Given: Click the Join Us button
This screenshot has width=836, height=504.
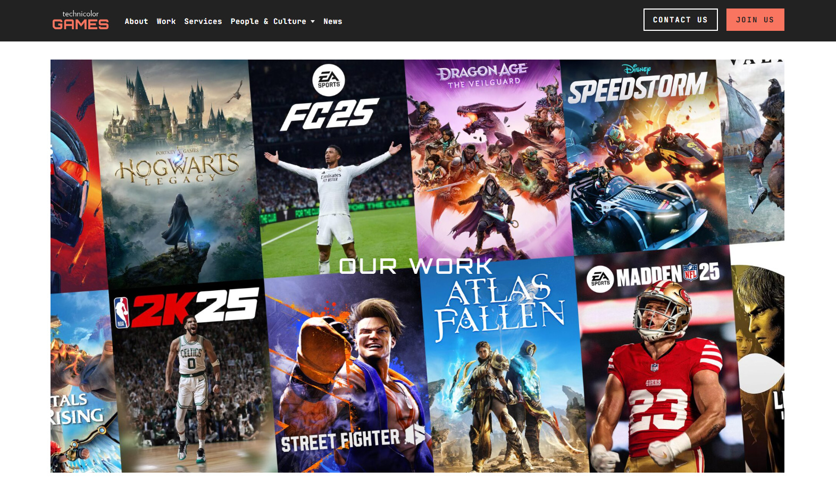Looking at the screenshot, I should 755,20.
